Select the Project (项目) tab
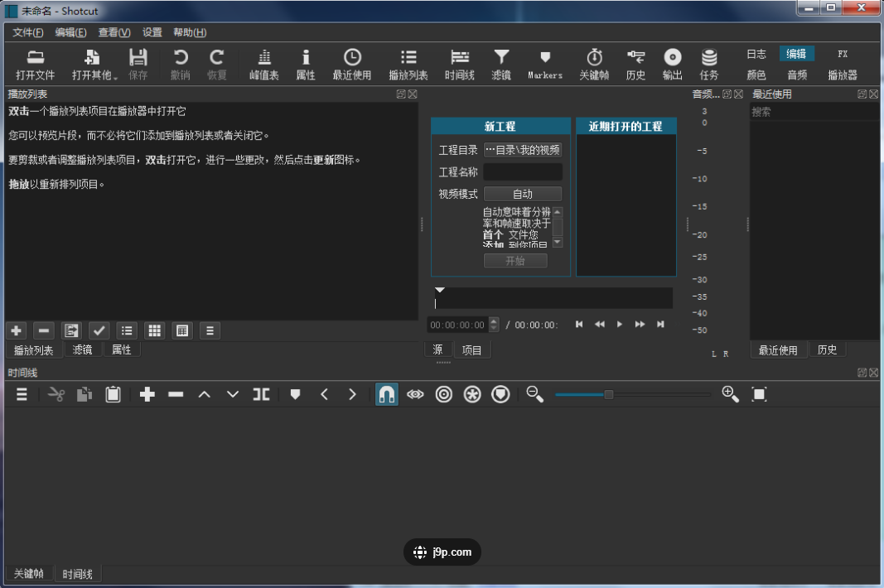 472,350
